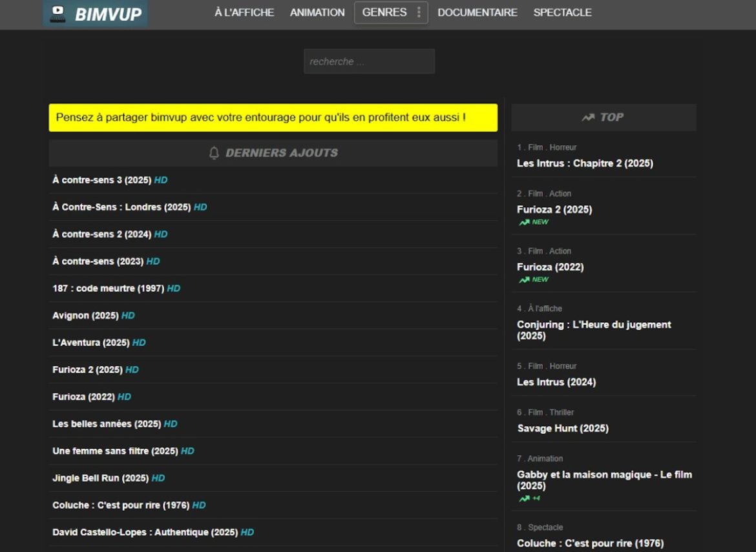The height and width of the screenshot is (552, 756).
Task: Open the ANIMATION menu
Action: pyautogui.click(x=317, y=12)
